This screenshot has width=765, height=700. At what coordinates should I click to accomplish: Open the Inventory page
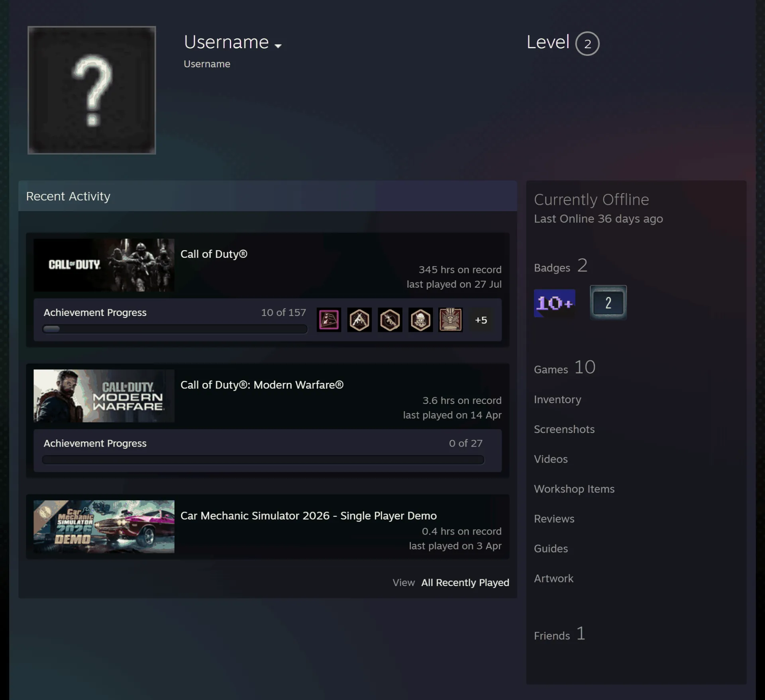point(557,399)
